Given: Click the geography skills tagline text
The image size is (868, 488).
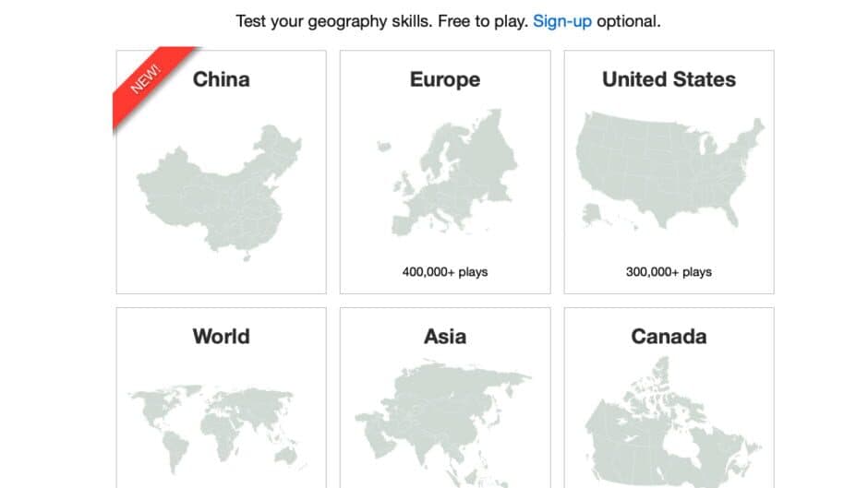Looking at the screenshot, I should (x=381, y=21).
